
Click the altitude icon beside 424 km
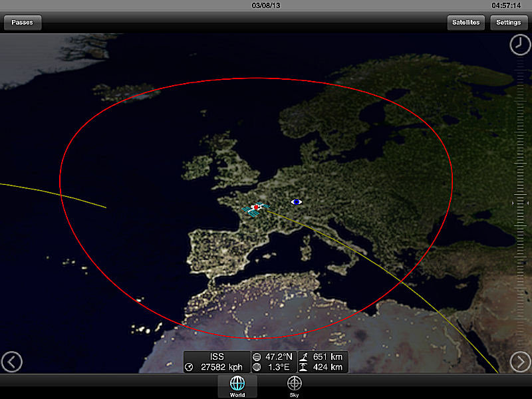point(304,367)
